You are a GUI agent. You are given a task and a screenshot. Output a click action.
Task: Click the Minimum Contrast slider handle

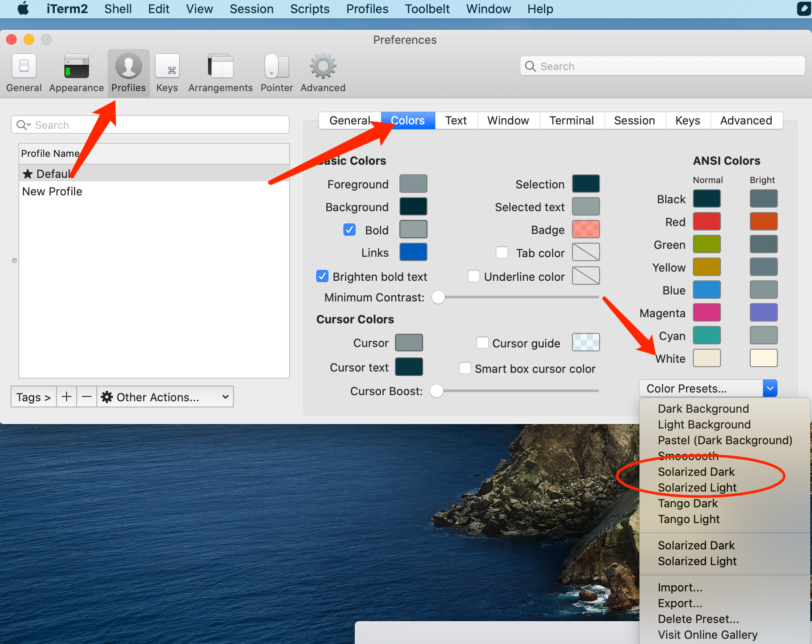point(438,297)
